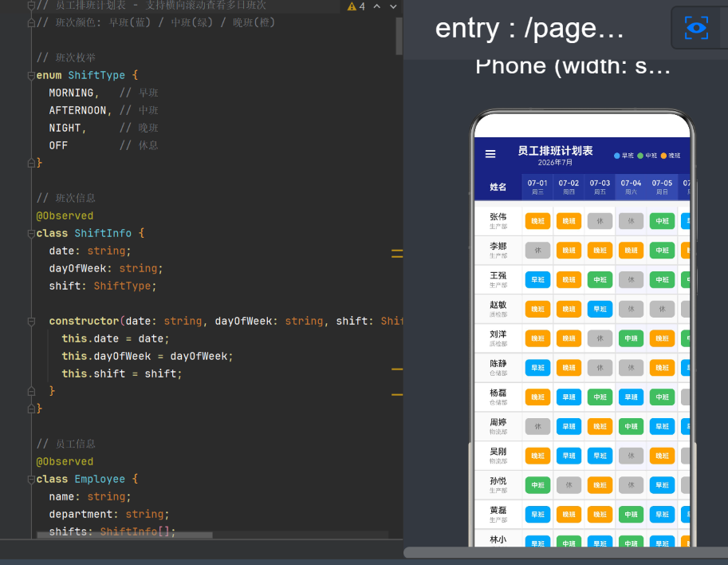Click the MORNING enum member
Viewport: 728px width, 565px height.
[71, 93]
